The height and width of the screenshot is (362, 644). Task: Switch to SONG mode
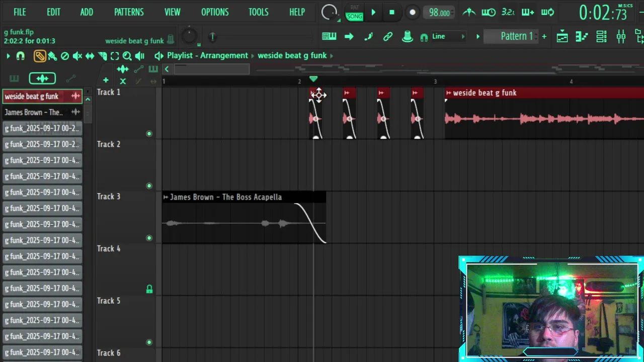click(354, 17)
